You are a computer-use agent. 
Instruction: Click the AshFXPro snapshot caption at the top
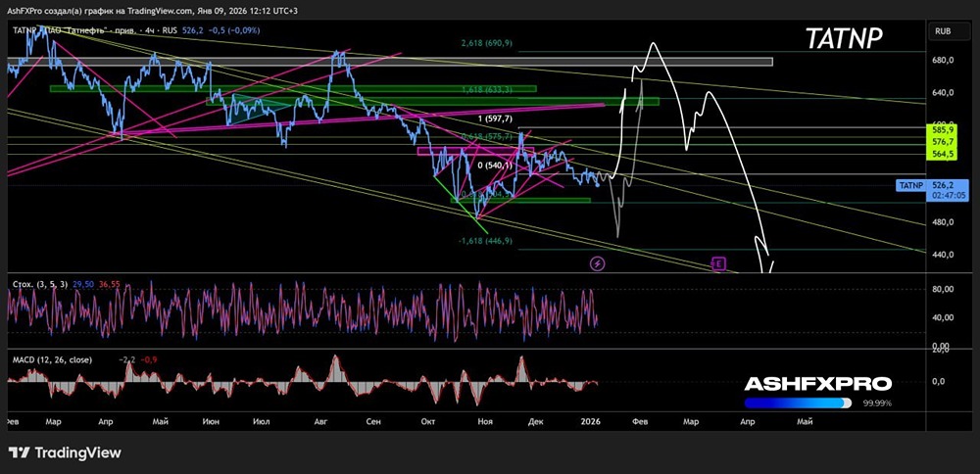pos(153,11)
